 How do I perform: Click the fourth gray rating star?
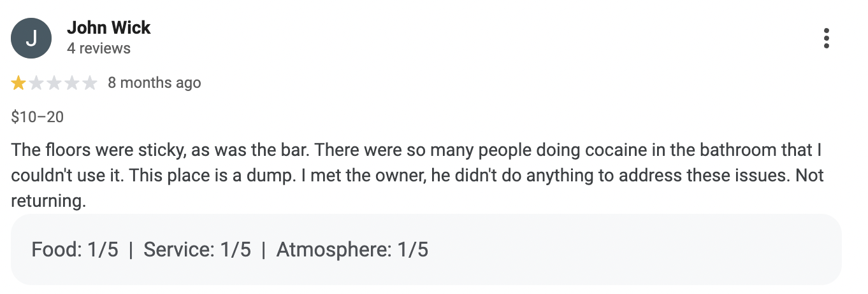coord(72,83)
